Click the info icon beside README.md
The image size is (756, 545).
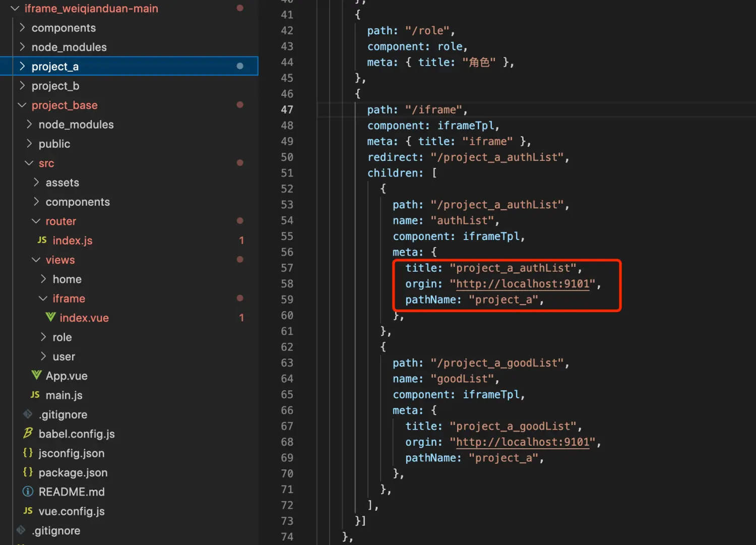(28, 492)
